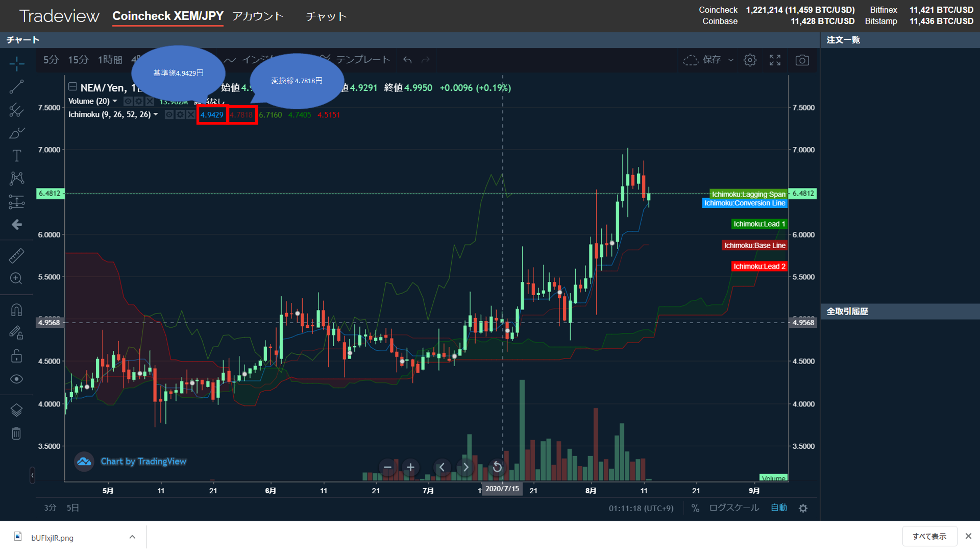Open timezone menu at 01:11:18 (UTC+9)
980x552 pixels.
pos(641,509)
